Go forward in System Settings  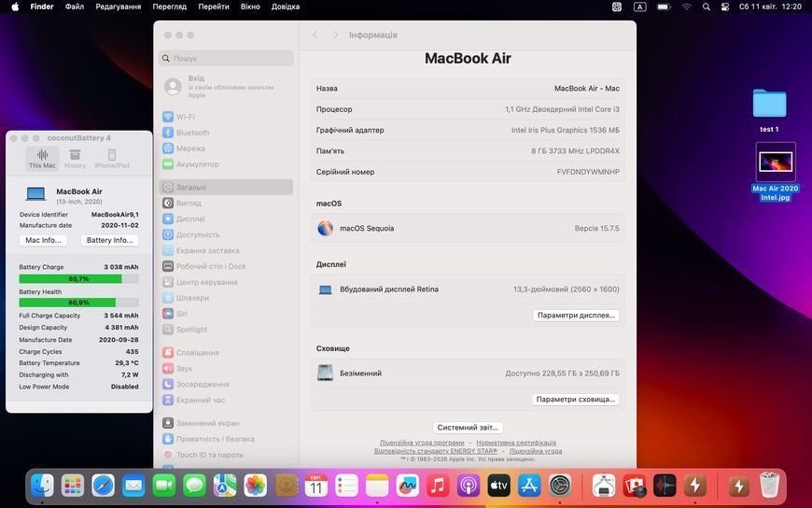(335, 35)
